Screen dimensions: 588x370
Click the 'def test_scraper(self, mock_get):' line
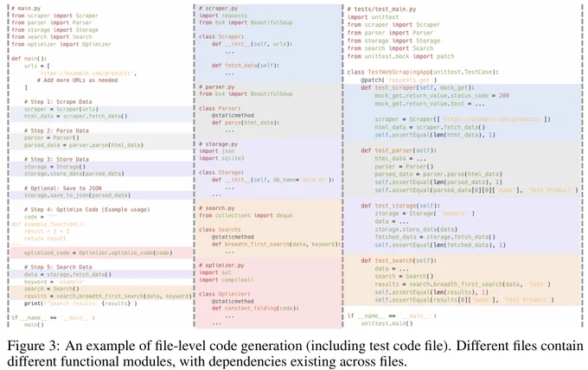(418, 87)
